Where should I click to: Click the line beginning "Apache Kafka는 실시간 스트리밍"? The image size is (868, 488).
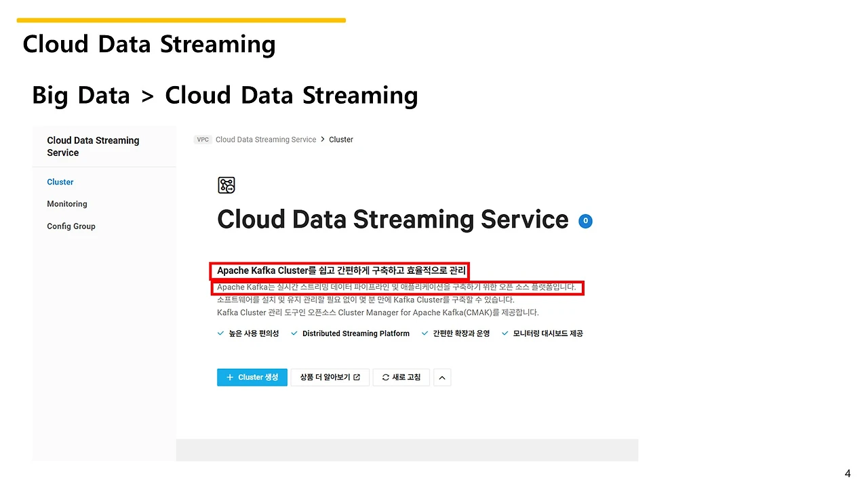click(x=397, y=287)
